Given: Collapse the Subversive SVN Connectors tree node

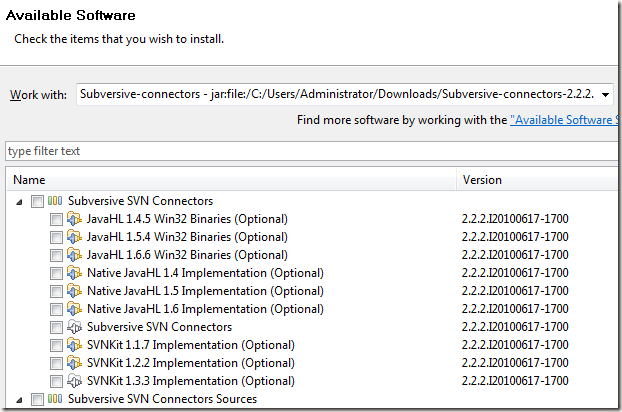Looking at the screenshot, I should (x=19, y=202).
